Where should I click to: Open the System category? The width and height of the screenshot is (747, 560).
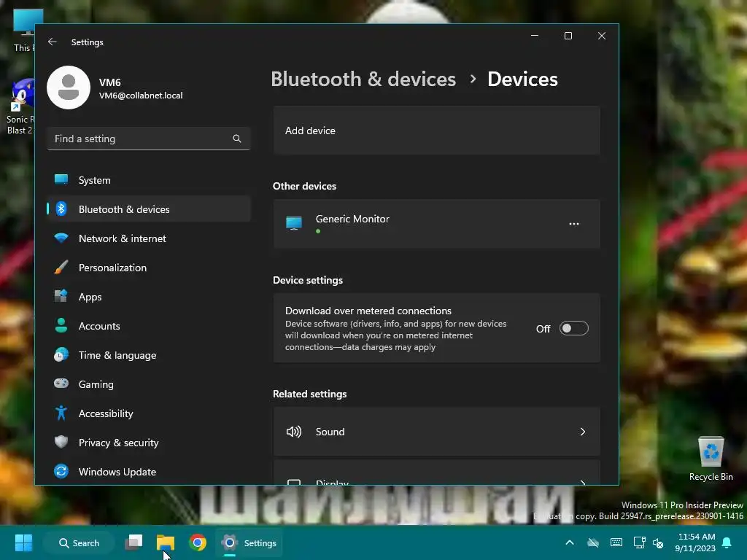point(149,180)
